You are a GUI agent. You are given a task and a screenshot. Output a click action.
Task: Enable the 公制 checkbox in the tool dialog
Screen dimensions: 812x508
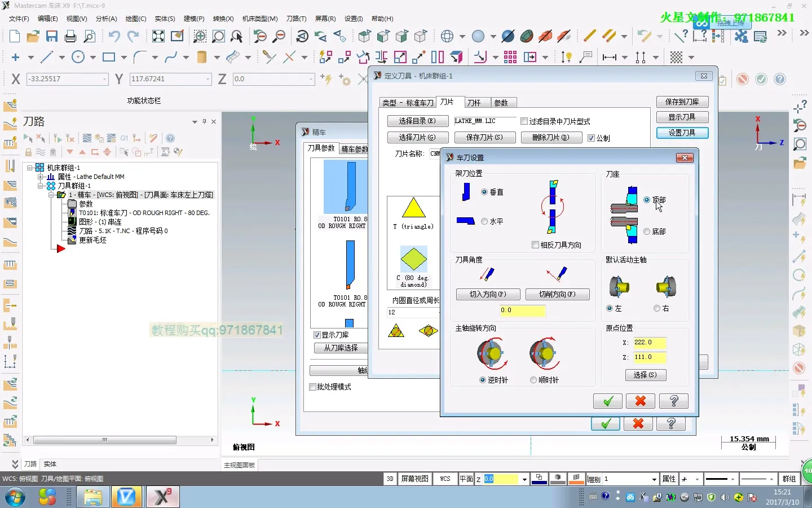[592, 138]
